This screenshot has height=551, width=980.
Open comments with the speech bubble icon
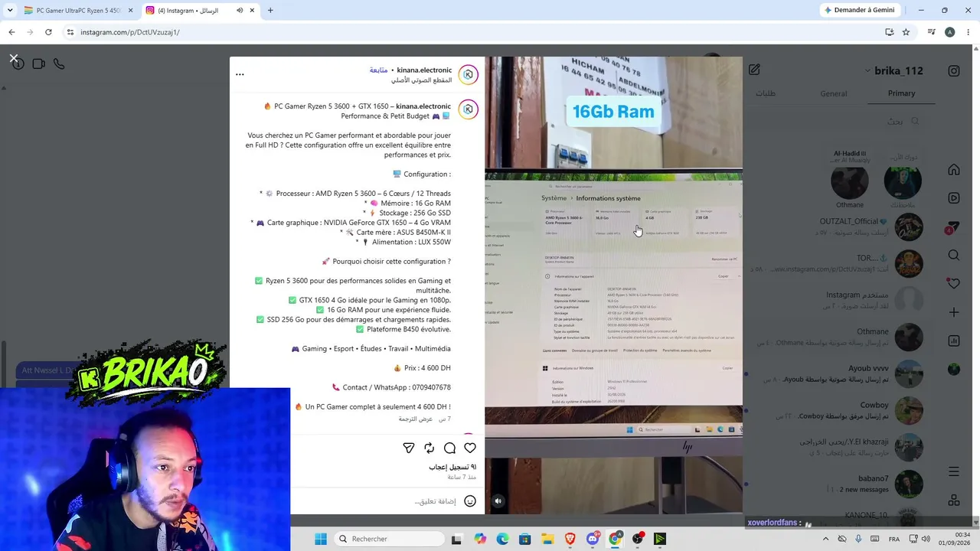tap(449, 448)
